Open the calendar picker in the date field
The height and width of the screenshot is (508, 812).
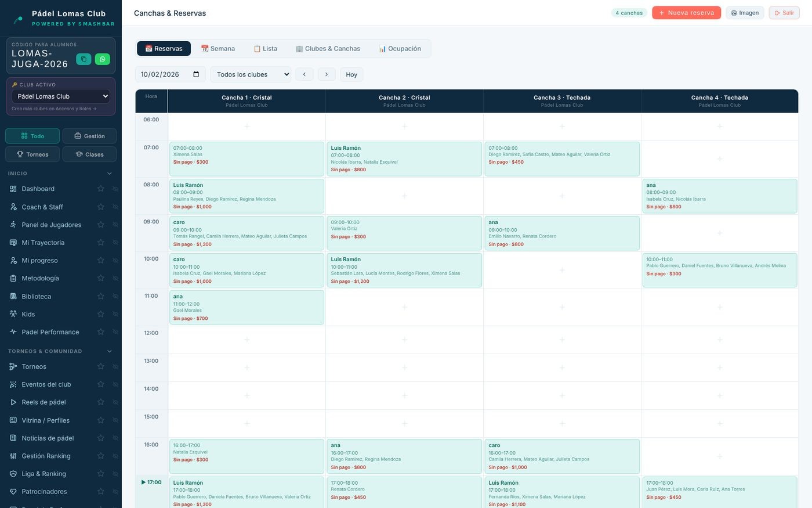click(x=196, y=74)
